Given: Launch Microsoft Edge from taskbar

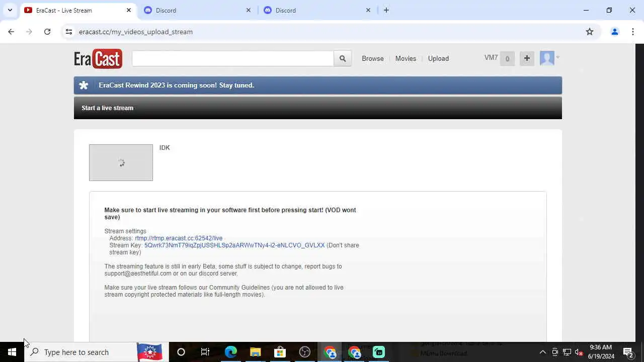Looking at the screenshot, I should 230,352.
